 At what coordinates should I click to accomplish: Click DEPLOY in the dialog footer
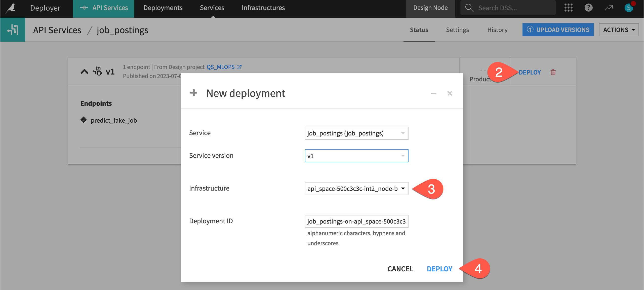click(x=439, y=269)
